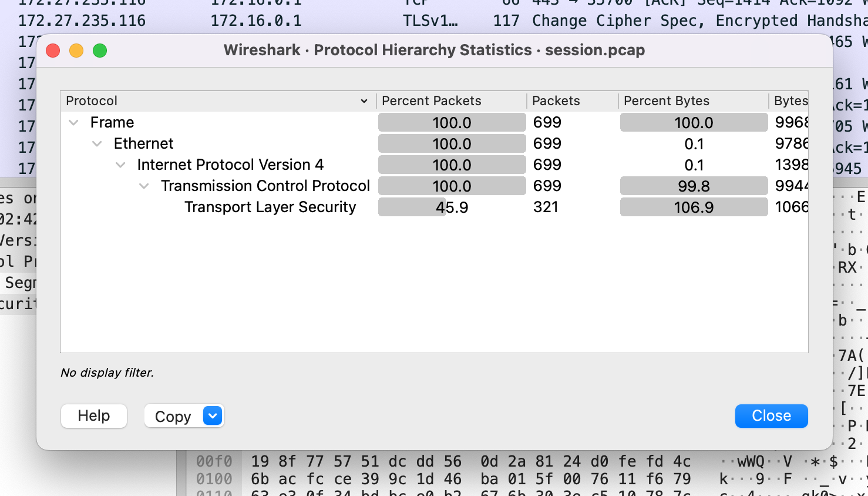The image size is (868, 496).
Task: Sort by Percent Bytes column header
Action: coord(694,101)
